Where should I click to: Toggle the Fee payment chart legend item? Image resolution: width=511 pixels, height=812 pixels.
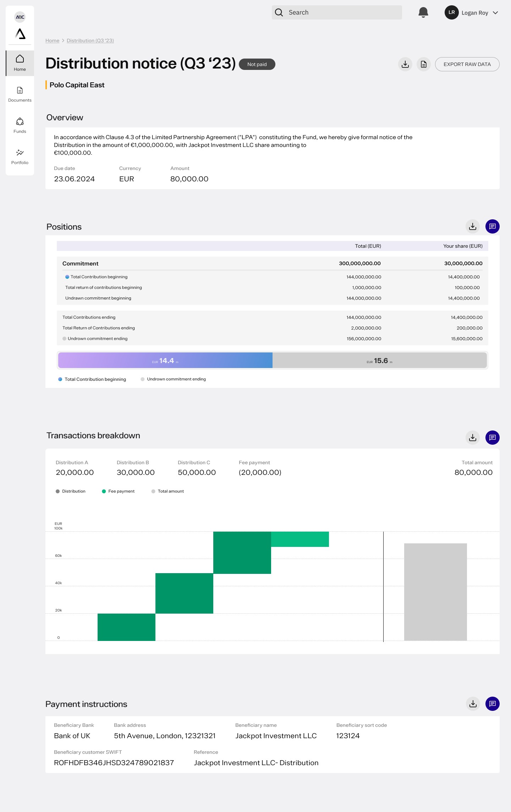click(x=118, y=491)
